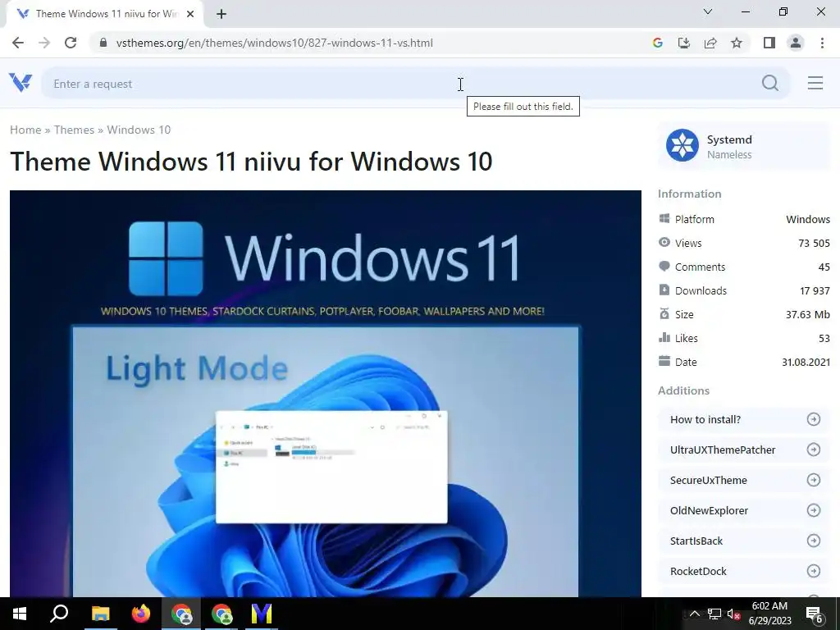The height and width of the screenshot is (630, 840).
Task: Click the Platform value Windows
Action: 808,219
